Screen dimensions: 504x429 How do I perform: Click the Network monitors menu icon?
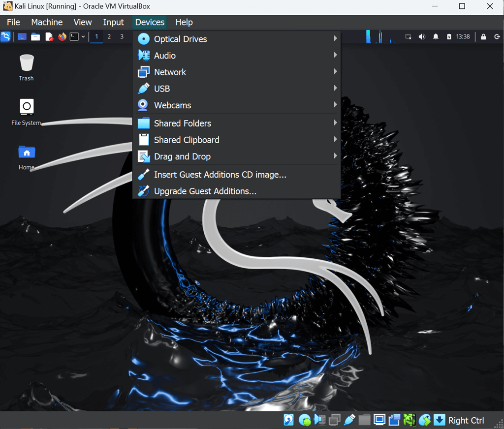144,72
